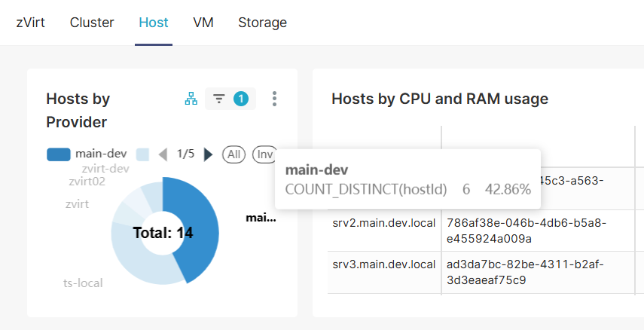Toggle the main-dev legend entry

tap(87, 154)
